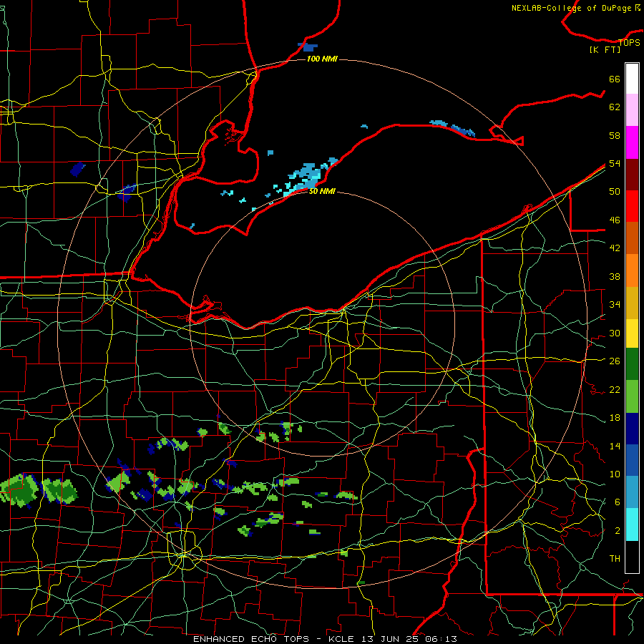The image size is (644, 644).
Task: Click the 'NEXLAB-College of DuPage' credit text
Action: pos(572,8)
